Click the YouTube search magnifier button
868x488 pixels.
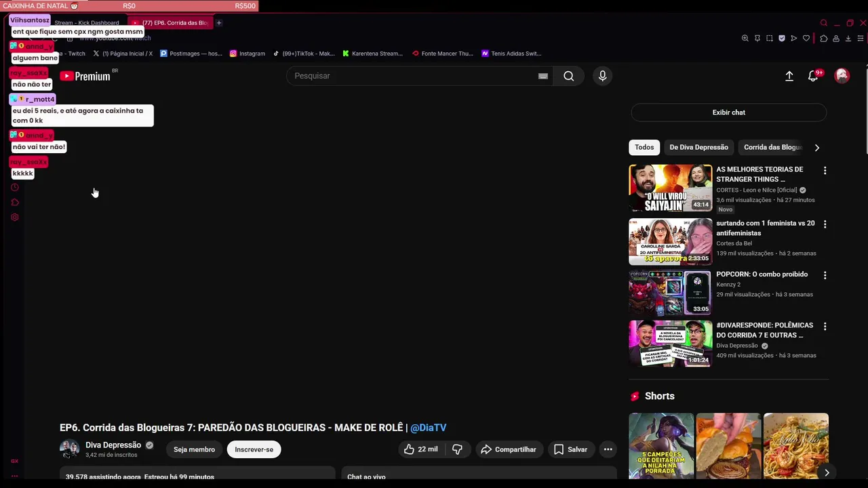tap(569, 76)
